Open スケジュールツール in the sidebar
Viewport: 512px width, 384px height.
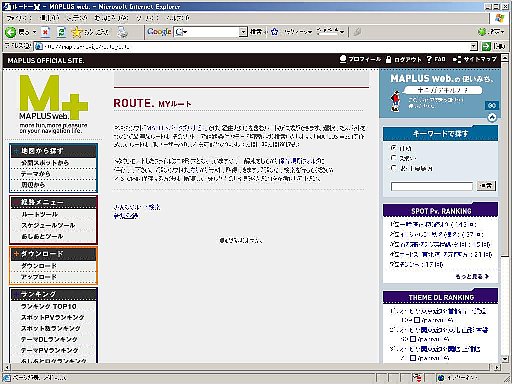[x=48, y=225]
